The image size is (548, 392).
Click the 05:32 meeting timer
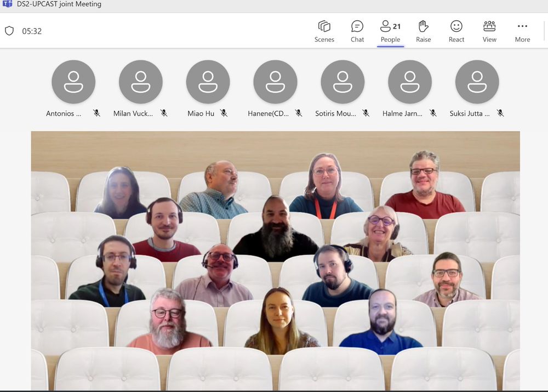point(32,31)
